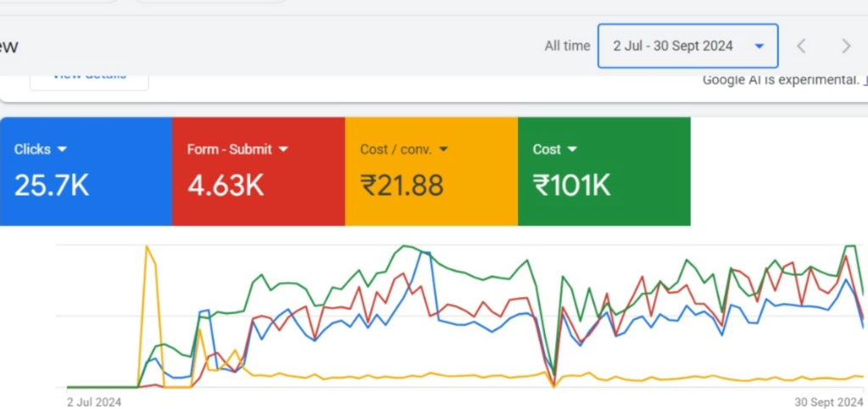The width and height of the screenshot is (868, 409).
Task: Click the green line's highest peak at the chart's right
Action: pos(849,246)
